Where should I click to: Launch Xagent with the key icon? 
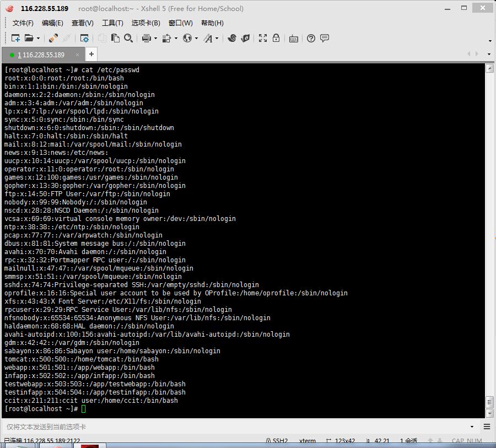coord(245,38)
